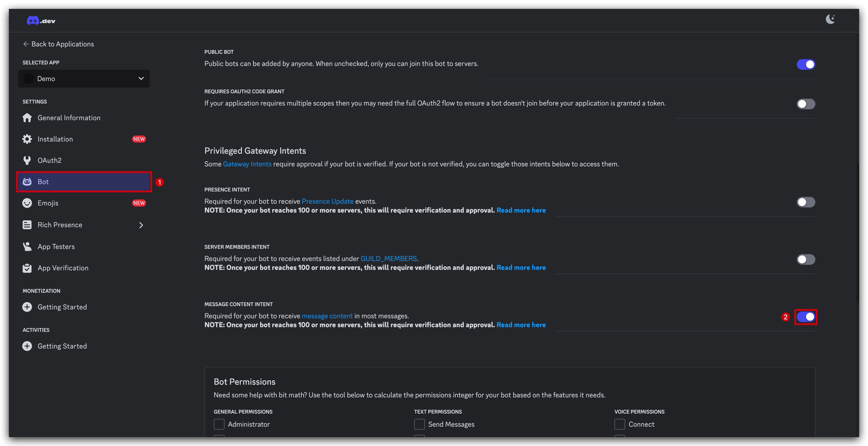The image size is (868, 446).
Task: Click the Emojis smiley icon
Action: (27, 203)
